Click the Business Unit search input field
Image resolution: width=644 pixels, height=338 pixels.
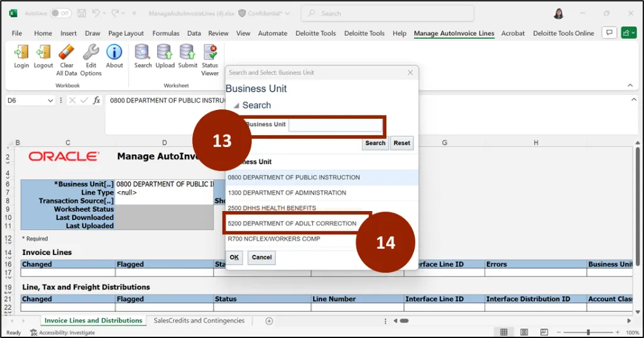(x=335, y=125)
